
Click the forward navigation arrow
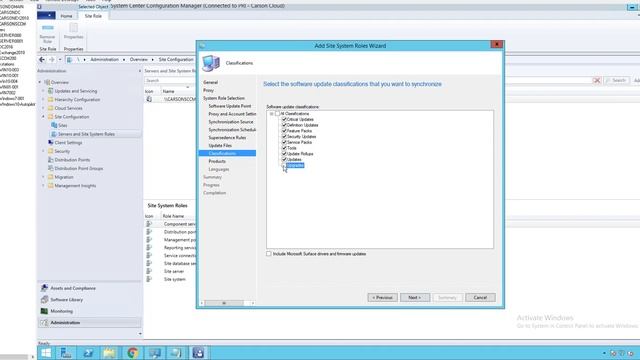coord(51,60)
